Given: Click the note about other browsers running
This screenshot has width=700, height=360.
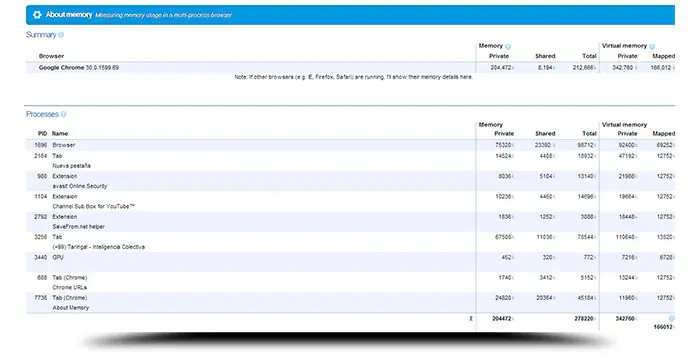Looking at the screenshot, I should (x=353, y=77).
